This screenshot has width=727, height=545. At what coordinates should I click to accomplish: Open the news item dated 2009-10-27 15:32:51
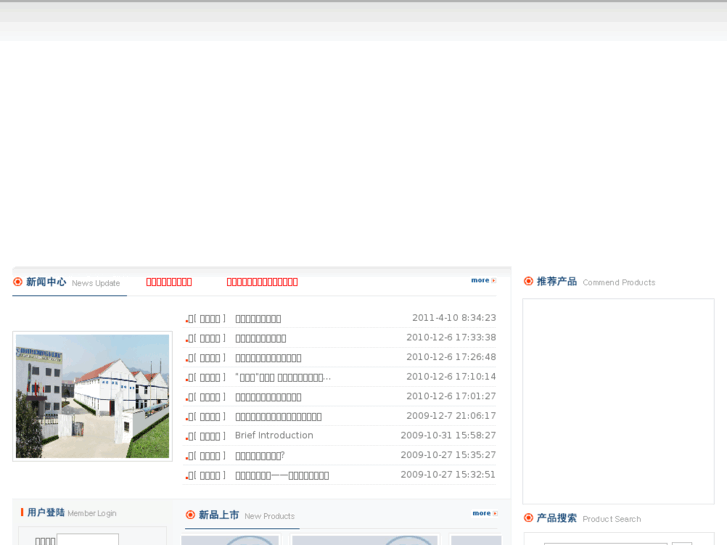click(282, 475)
